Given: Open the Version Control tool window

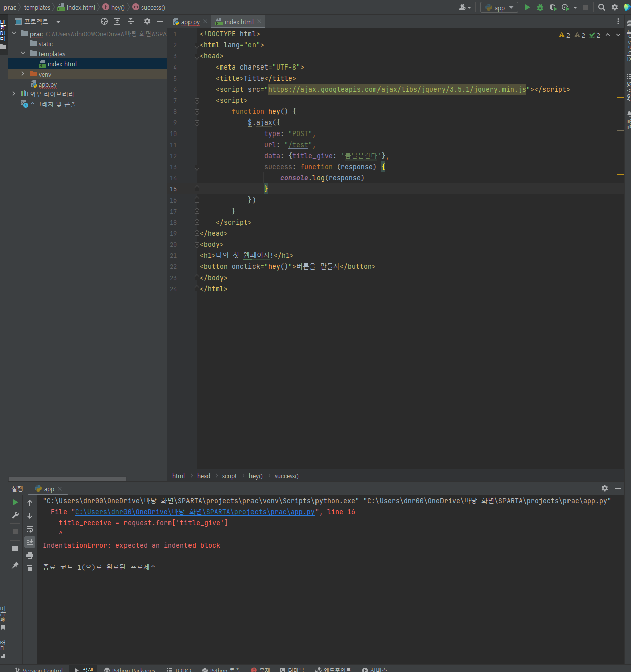Looking at the screenshot, I should tap(39, 670).
